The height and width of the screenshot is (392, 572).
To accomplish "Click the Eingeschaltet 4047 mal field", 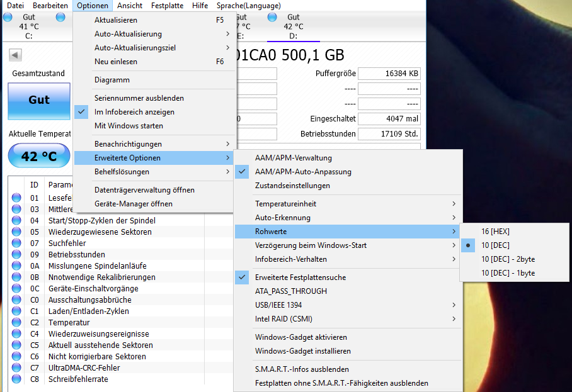I will (x=389, y=119).
